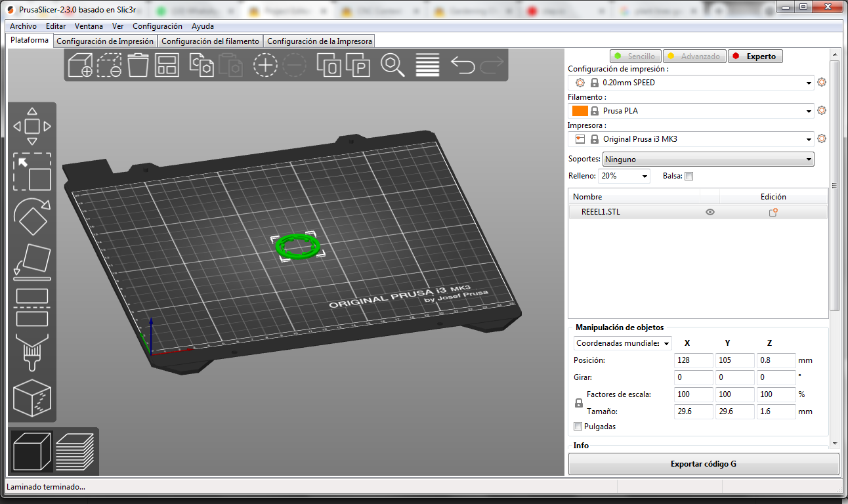Click the Delete selected object icon
Viewport: 848px width, 504px height.
(110, 66)
